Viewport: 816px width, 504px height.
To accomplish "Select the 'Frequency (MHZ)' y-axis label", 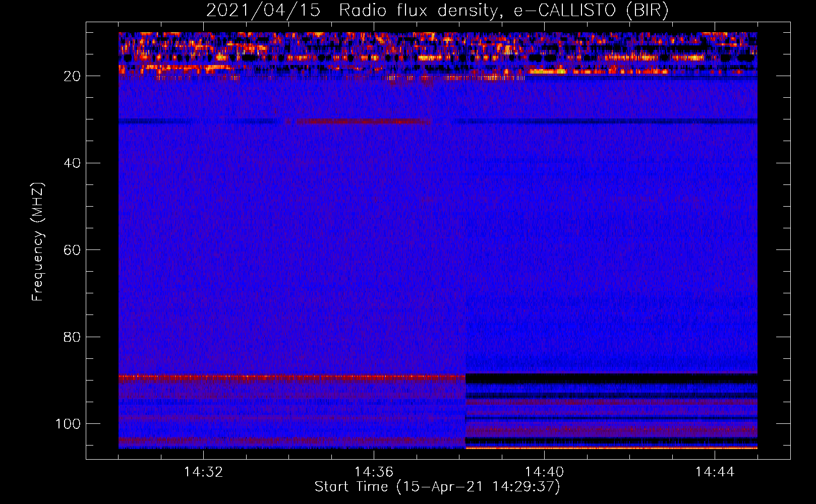I will 38,242.
